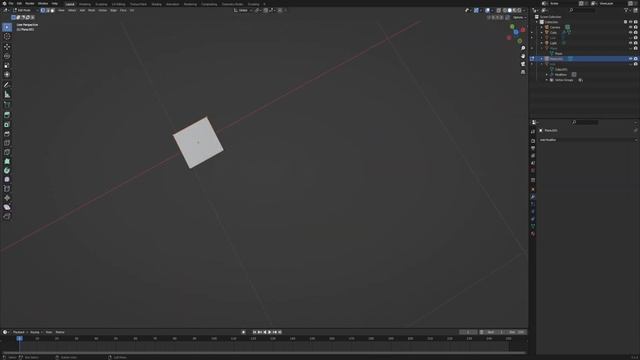Open the viewport Mesh menu
The height and width of the screenshot is (360, 640).
tap(91, 10)
